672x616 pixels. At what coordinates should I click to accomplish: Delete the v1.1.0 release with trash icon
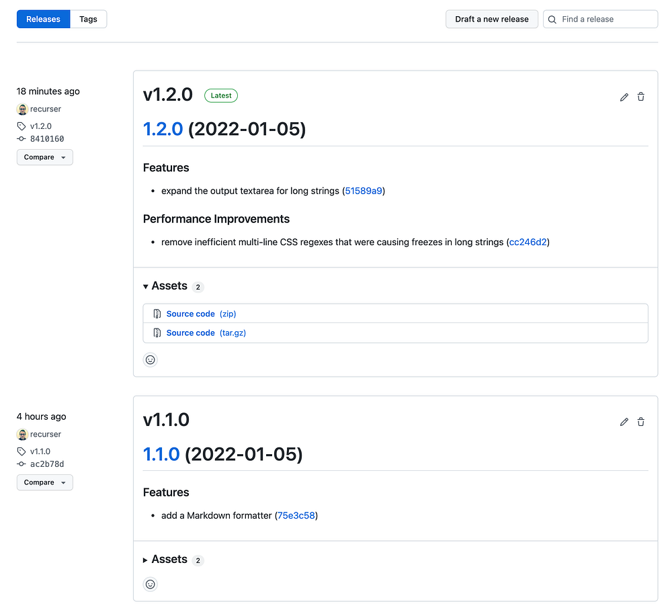pos(640,422)
